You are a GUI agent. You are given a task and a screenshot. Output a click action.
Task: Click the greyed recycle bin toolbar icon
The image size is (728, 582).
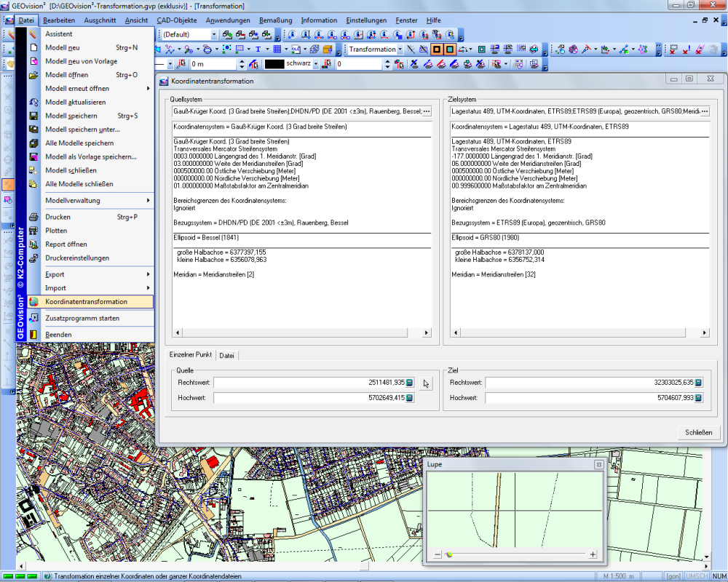click(x=715, y=49)
